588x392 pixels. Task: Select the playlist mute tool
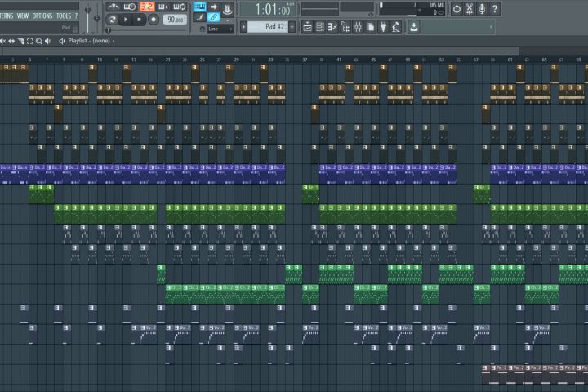point(2,41)
